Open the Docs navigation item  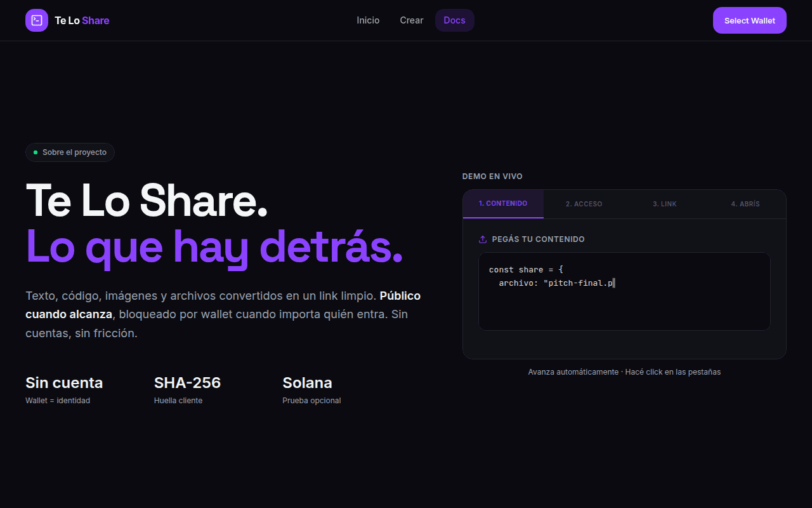455,20
